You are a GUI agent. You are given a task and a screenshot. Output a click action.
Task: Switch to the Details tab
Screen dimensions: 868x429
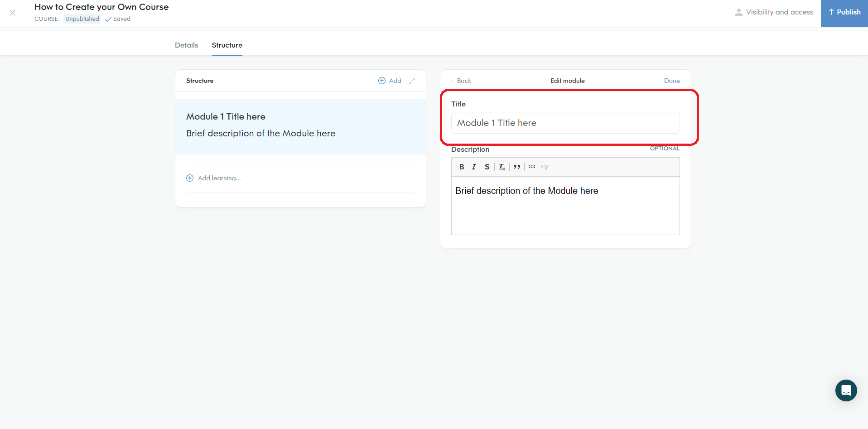pos(186,45)
